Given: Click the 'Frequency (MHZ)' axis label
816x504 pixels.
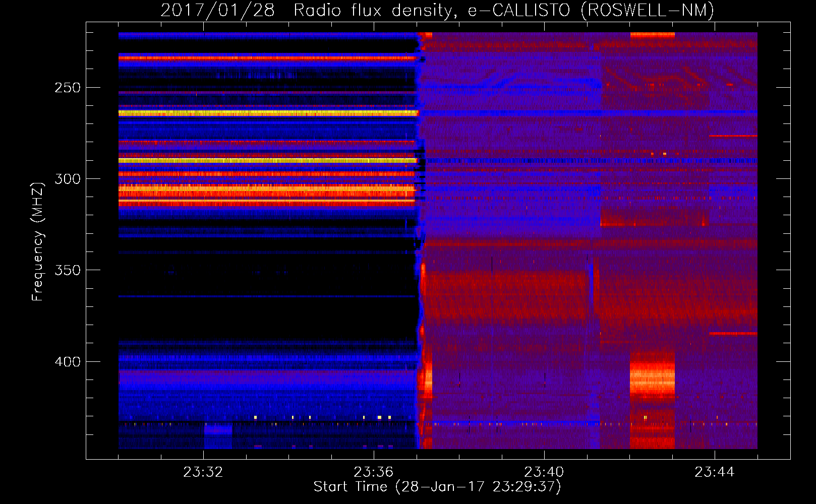Looking at the screenshot, I should (38, 241).
